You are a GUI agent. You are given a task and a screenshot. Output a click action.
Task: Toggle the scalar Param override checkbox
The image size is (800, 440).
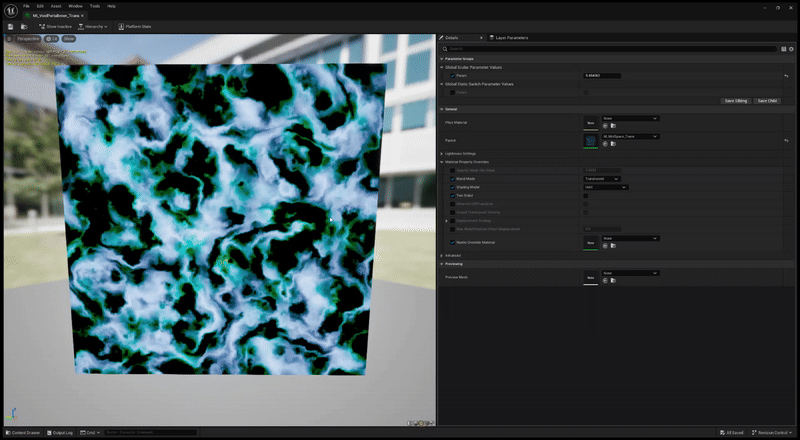[x=453, y=76]
